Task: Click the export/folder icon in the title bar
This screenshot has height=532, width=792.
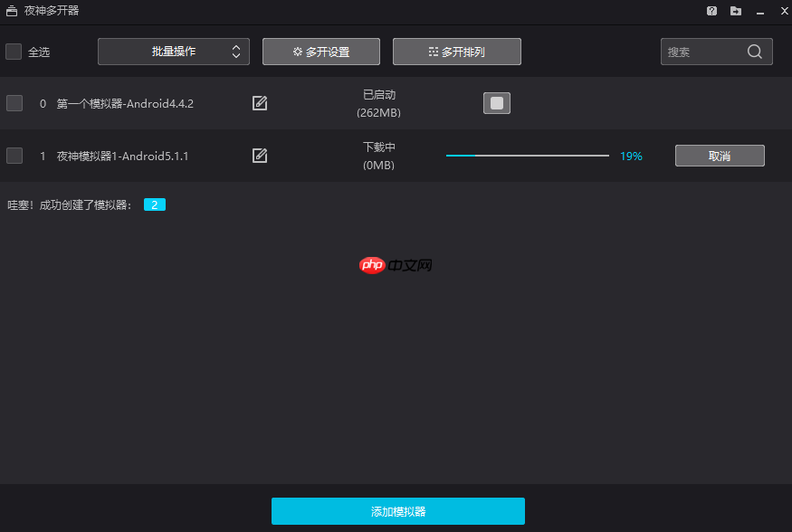Action: [x=736, y=11]
